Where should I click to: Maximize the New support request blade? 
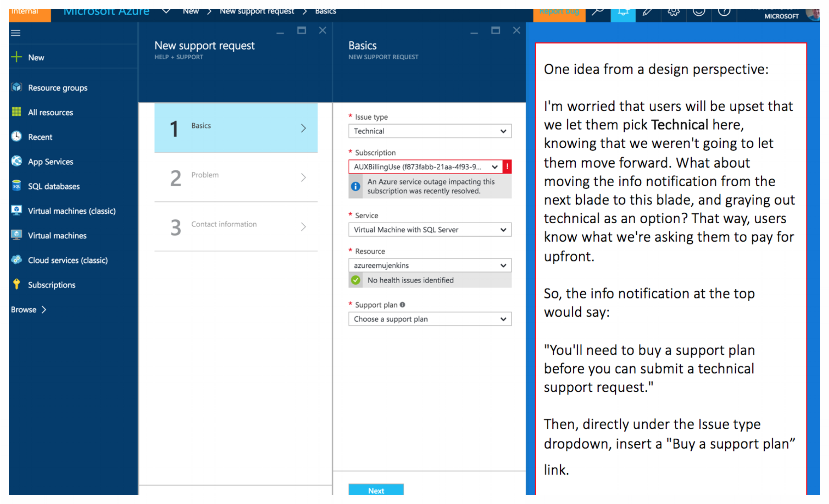[301, 30]
